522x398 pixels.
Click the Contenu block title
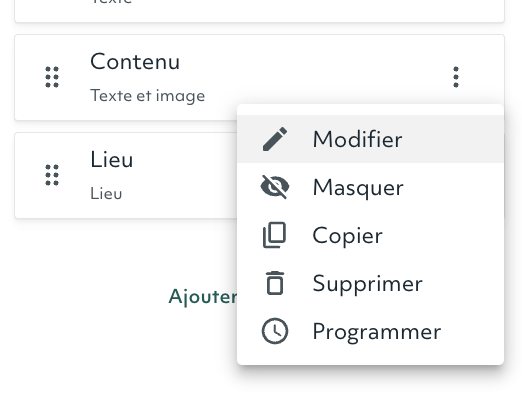click(135, 62)
